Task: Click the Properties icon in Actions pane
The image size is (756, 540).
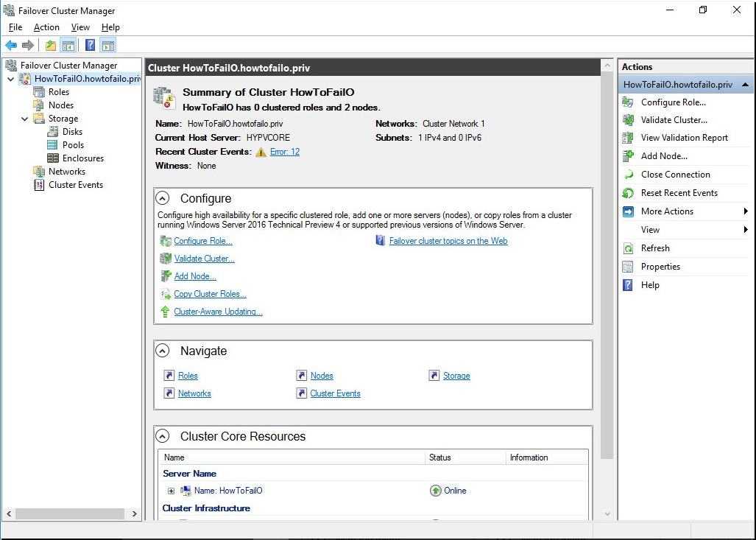Action: click(628, 267)
